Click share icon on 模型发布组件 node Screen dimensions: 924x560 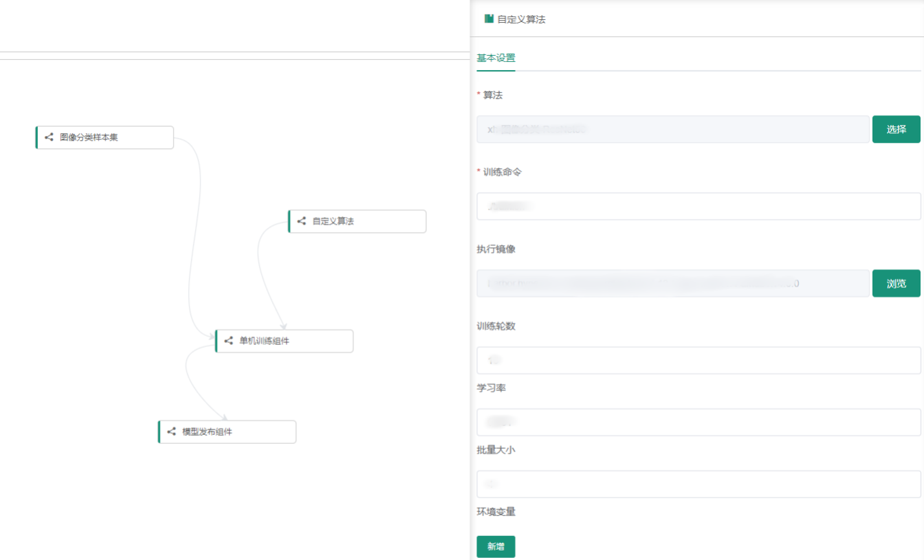point(171,432)
